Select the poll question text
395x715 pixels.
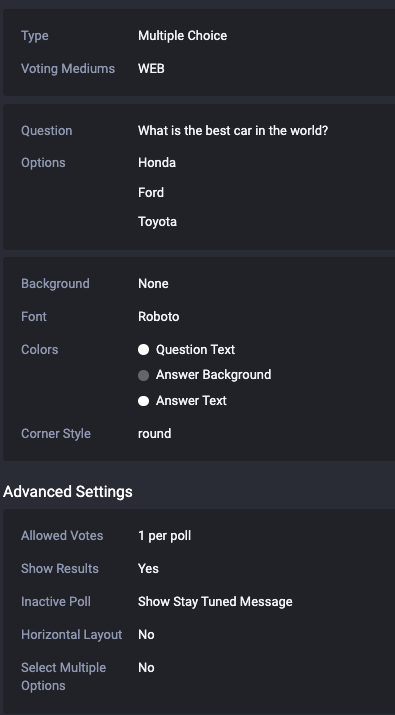coord(233,131)
